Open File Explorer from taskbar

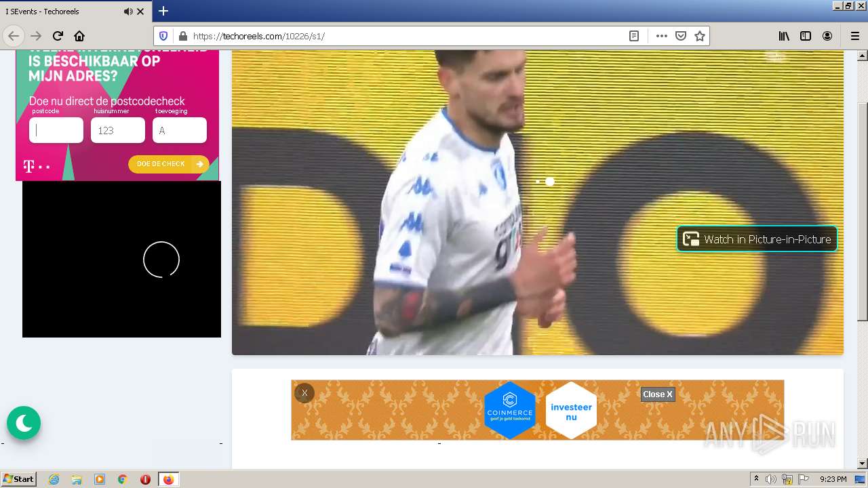[x=77, y=479]
